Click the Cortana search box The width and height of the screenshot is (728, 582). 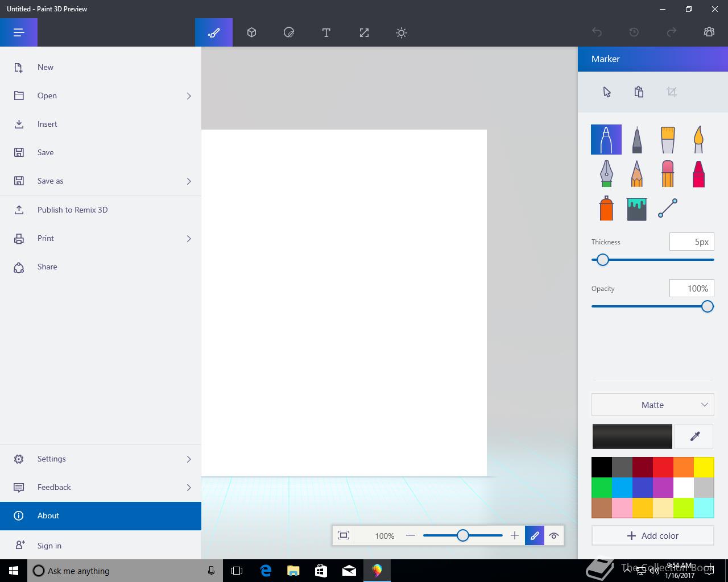(x=125, y=571)
